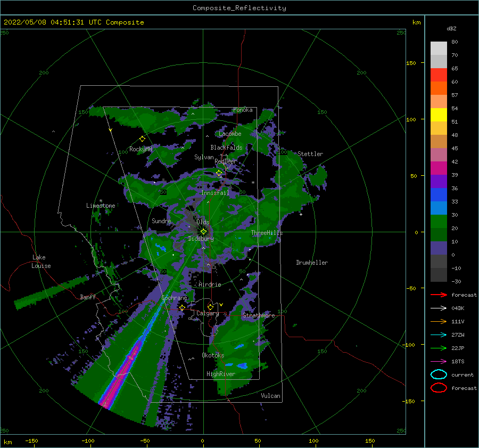Click the Sundre label
Image resolution: width=479 pixels, height=448 pixels.
pos(161,221)
